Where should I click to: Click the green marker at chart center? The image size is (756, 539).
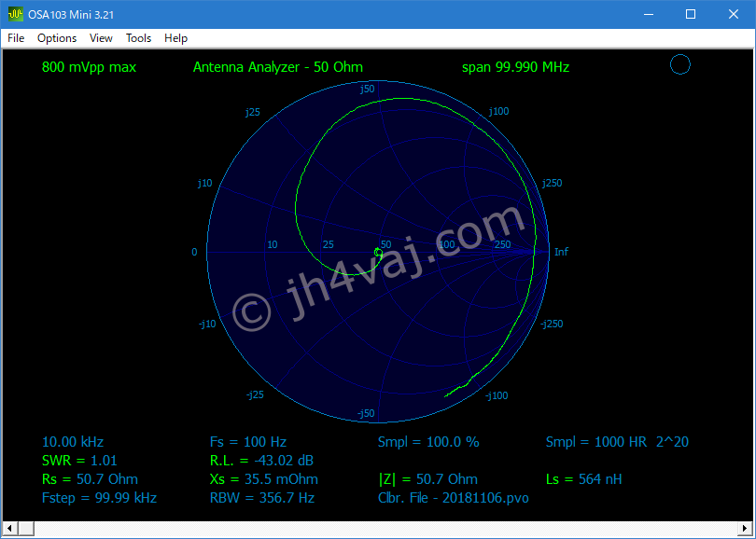(x=378, y=252)
